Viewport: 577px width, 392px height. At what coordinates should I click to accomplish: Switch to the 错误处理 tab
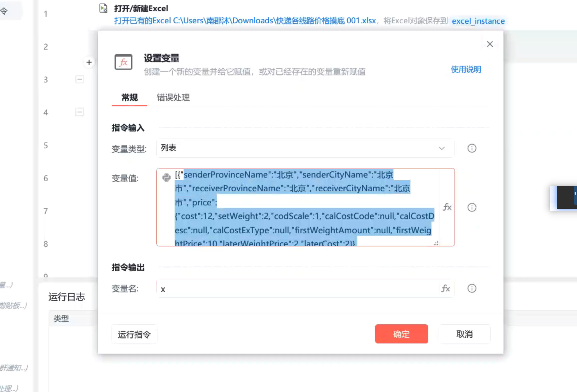[x=173, y=98]
